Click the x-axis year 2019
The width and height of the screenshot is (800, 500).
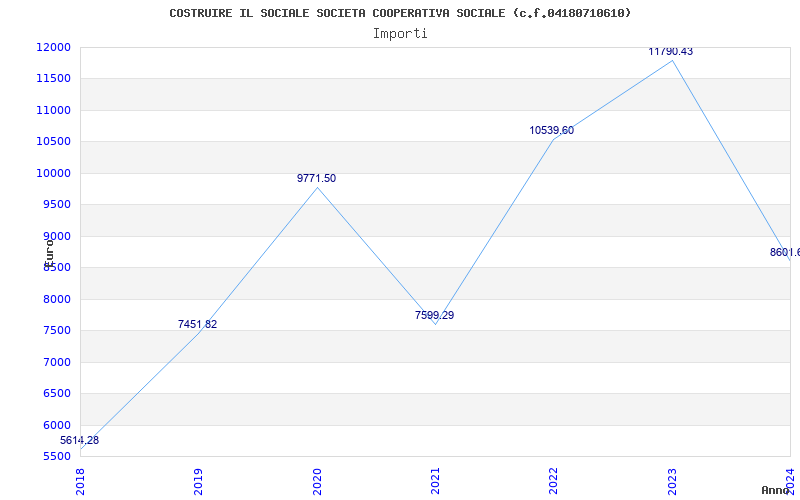[x=198, y=482]
